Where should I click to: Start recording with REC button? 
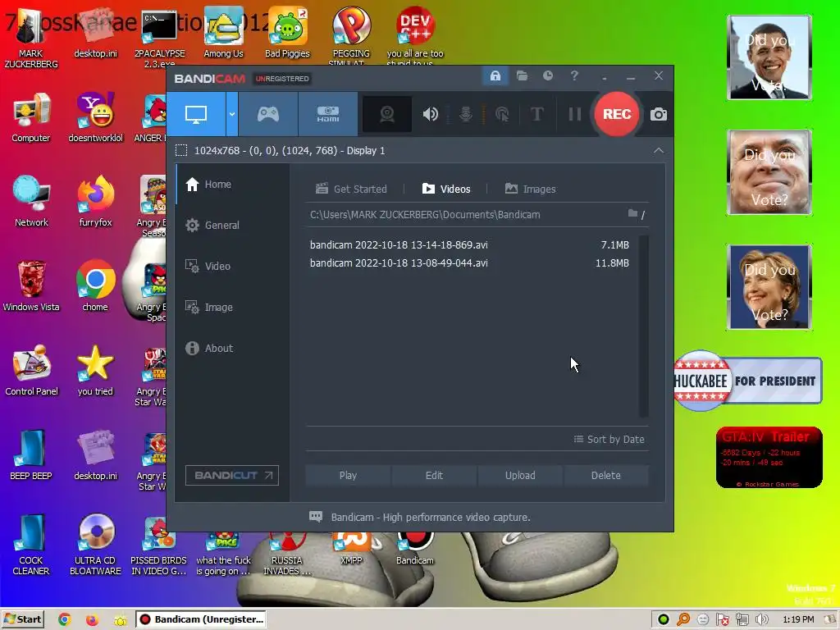617,114
